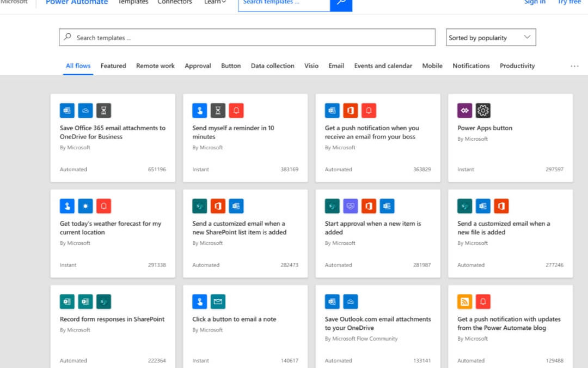Click the OneDrive cloud icon in Save Office 365 attachments card

[85, 110]
